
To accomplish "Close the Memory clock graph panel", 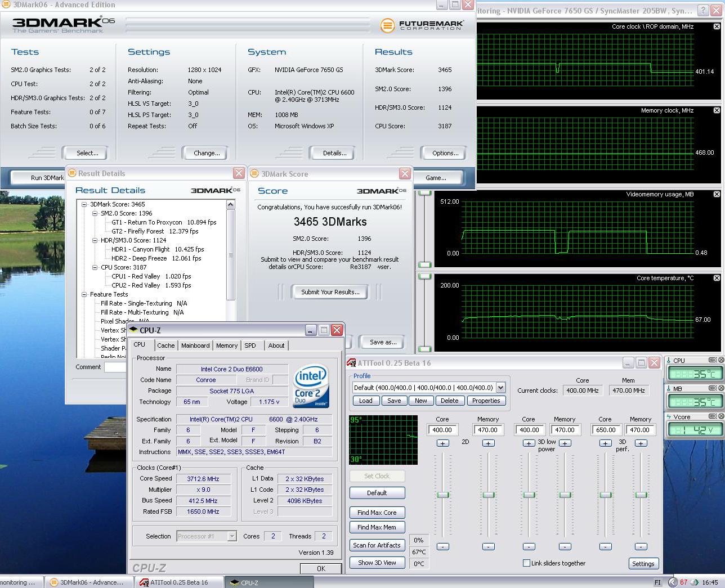I will pyautogui.click(x=717, y=110).
